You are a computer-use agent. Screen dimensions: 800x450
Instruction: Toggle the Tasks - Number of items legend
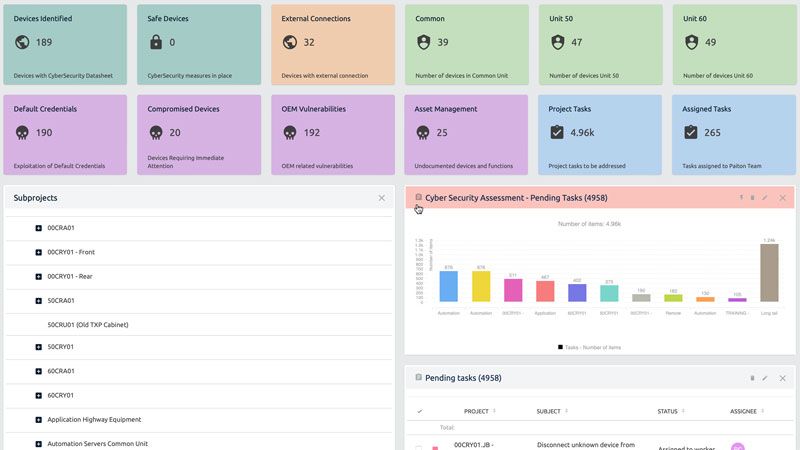[x=589, y=347]
